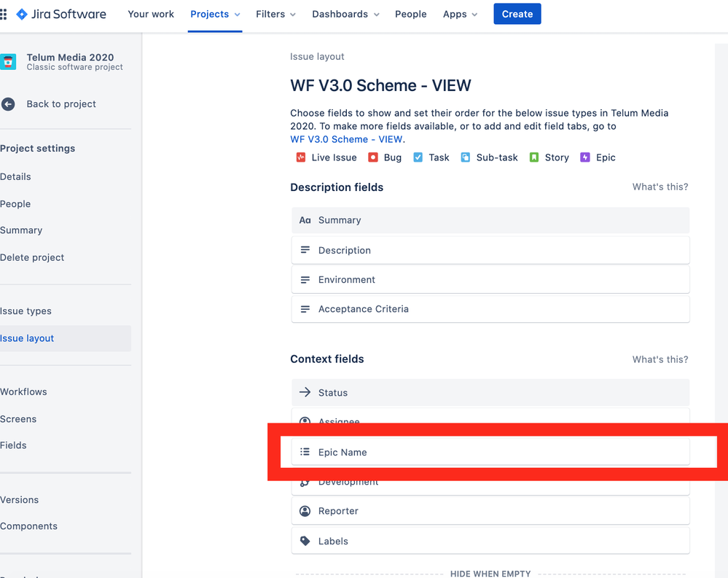The image size is (728, 578).
Task: Go Back to project
Action: (60, 104)
